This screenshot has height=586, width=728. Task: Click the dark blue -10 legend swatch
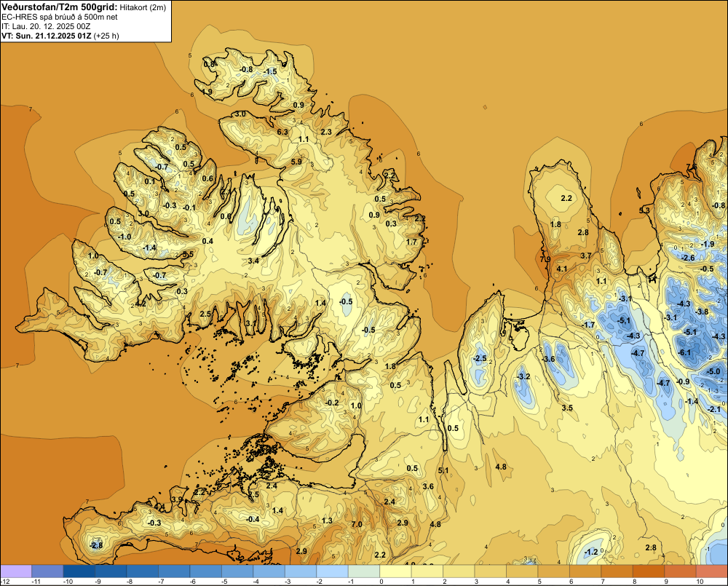coord(79,571)
